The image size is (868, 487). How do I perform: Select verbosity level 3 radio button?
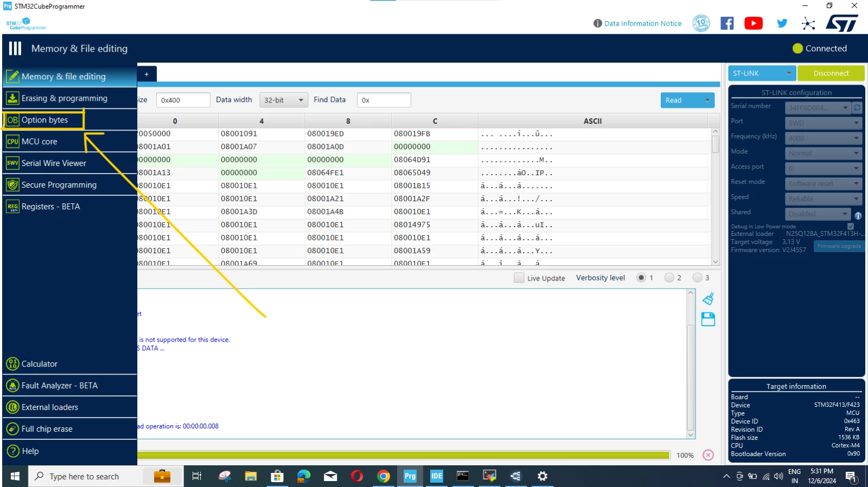pos(698,278)
